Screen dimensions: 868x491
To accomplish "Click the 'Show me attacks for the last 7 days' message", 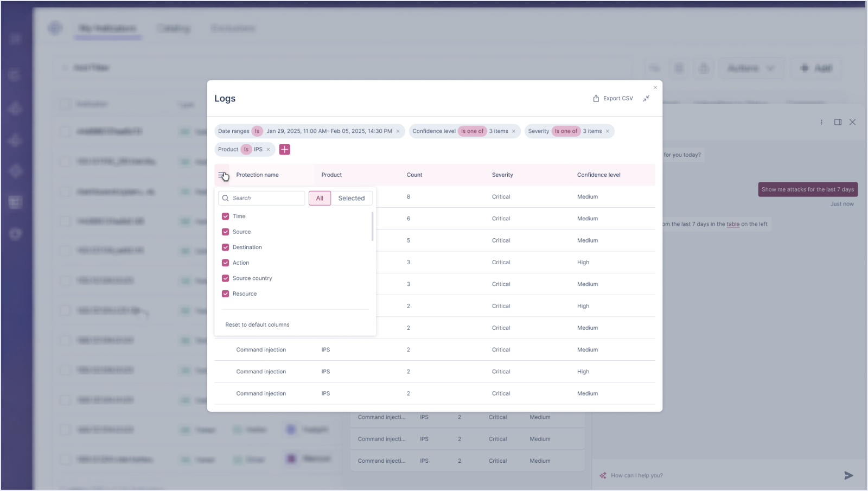I will pos(808,189).
